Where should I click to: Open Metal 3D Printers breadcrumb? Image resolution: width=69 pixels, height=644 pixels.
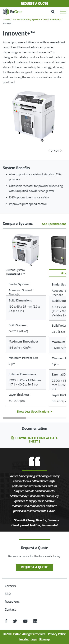tap(52, 19)
